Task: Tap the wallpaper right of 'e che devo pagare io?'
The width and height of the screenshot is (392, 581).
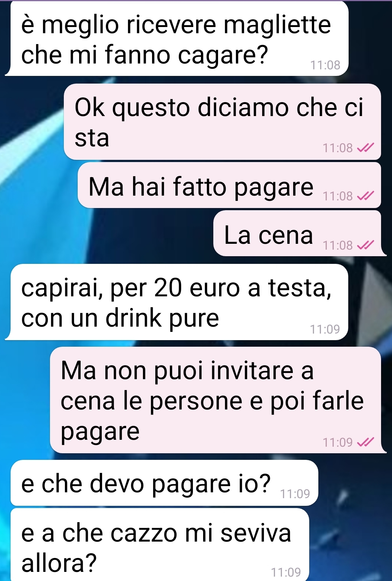Action: 354,483
